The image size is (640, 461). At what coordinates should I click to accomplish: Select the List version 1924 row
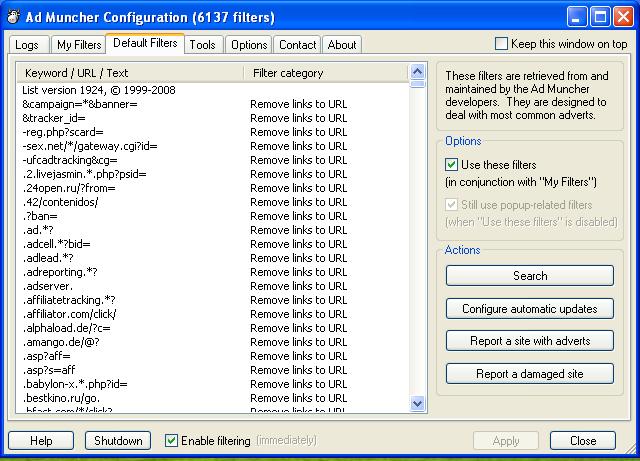(212, 90)
